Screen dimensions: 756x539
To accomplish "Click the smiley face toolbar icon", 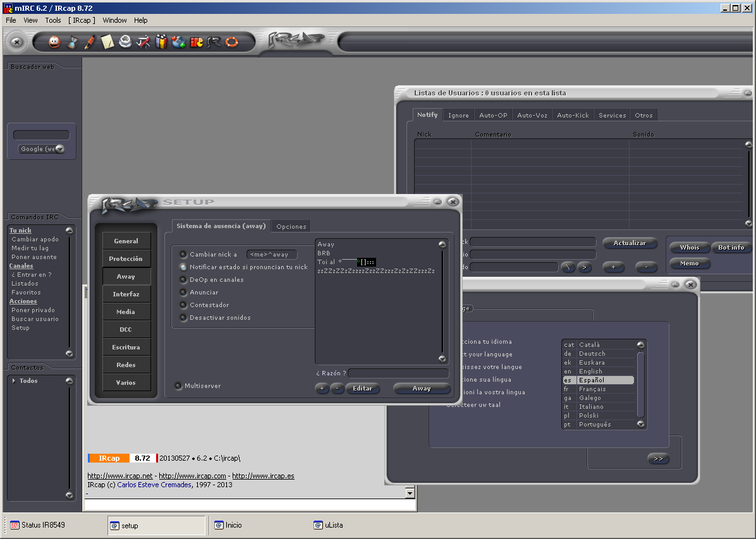I will tap(54, 42).
